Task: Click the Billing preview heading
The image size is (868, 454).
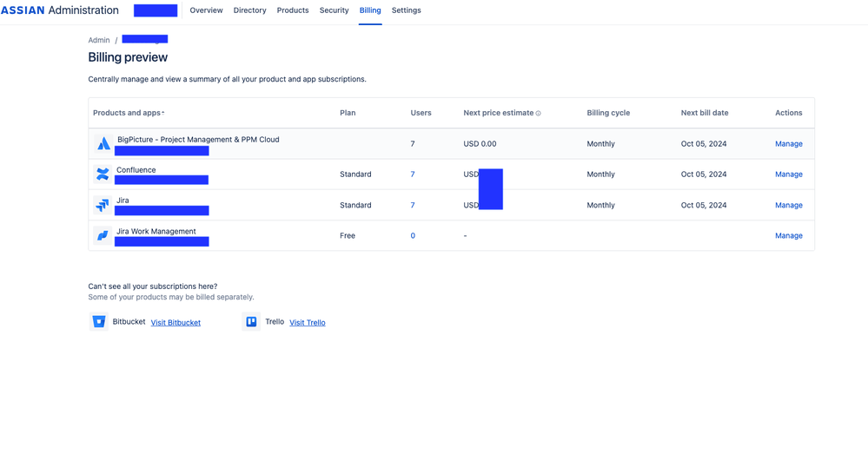Action: pos(128,57)
